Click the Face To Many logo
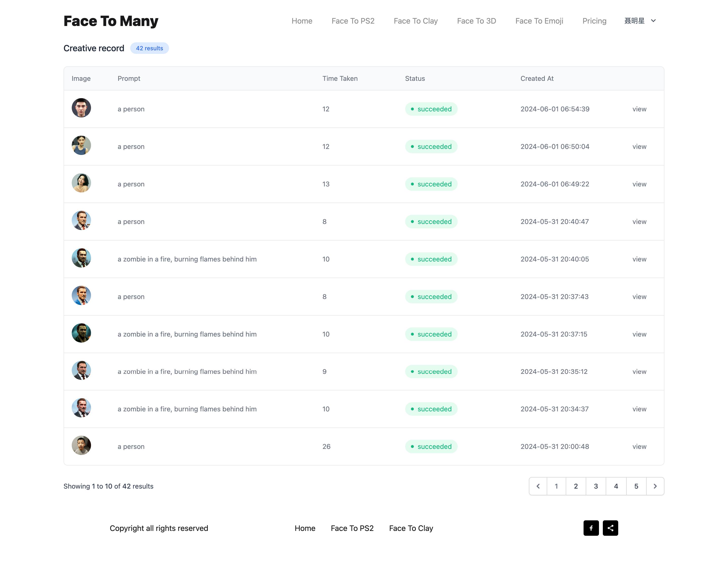 [x=111, y=21]
